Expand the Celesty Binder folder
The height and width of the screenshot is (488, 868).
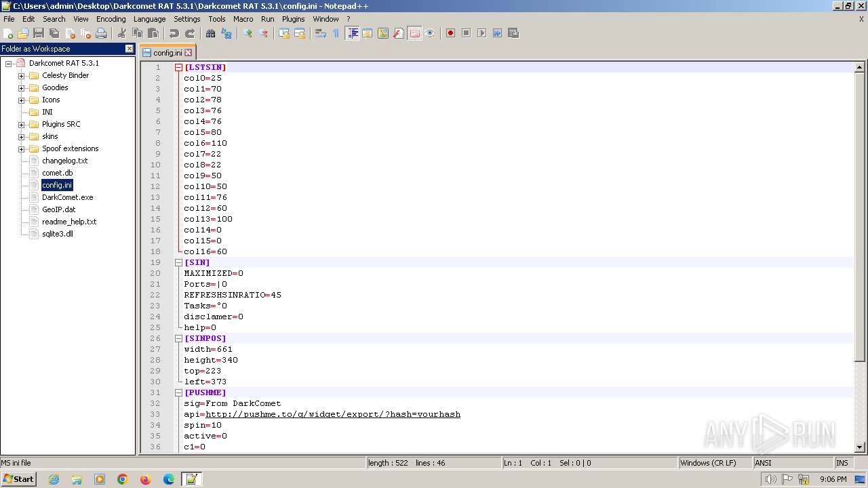[21, 75]
